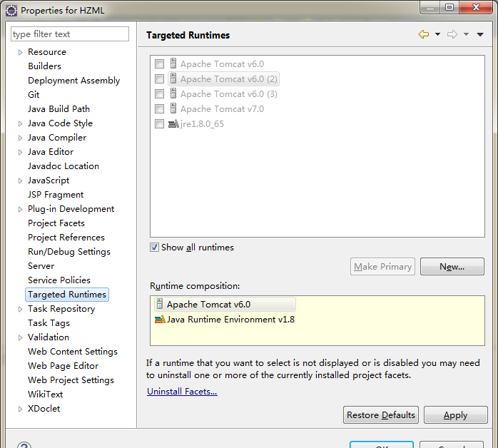Check the Apache Tomcat v6.0 (2) checkbox
The width and height of the screenshot is (498, 448).
pos(159,78)
